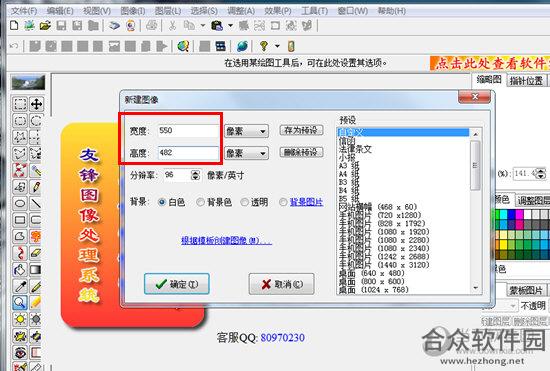Image resolution: width=550 pixels, height=371 pixels.
Task: Select the rounded rectangle selection tool
Action: 20,121
